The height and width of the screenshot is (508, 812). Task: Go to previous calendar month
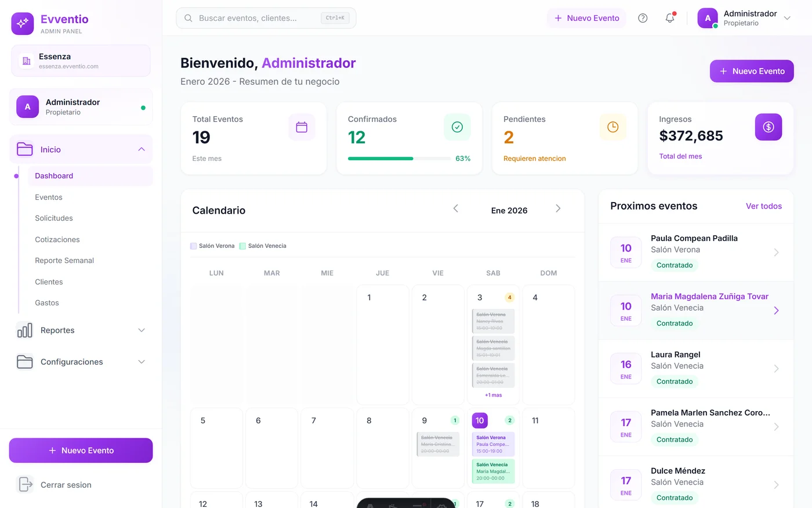click(456, 208)
